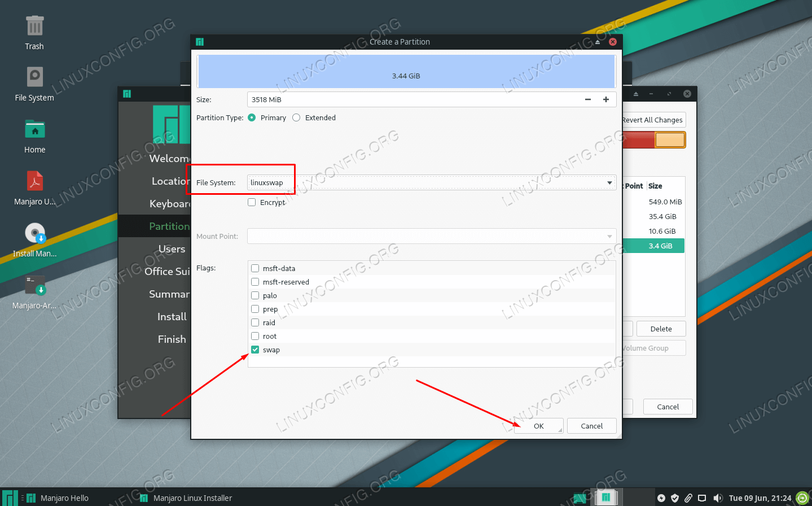Viewport: 812px width, 506px height.
Task: Close the background Edit partitions window
Action: 687,94
